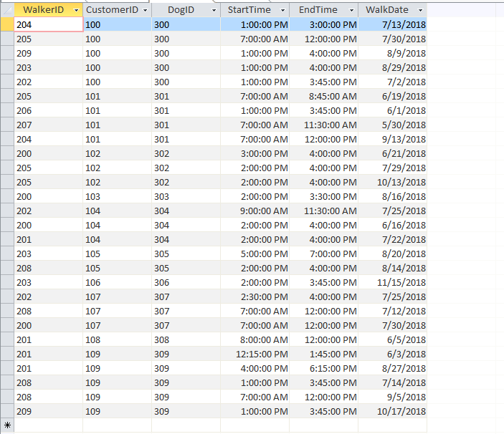This screenshot has width=504, height=434.
Task: Click the WalkDate cell 6/19/2018
Action: tap(392, 96)
